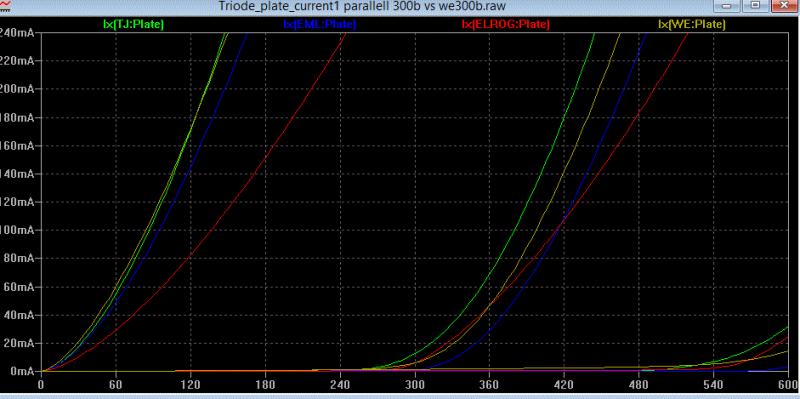Click the 300 horizontal axis label

pos(415,383)
